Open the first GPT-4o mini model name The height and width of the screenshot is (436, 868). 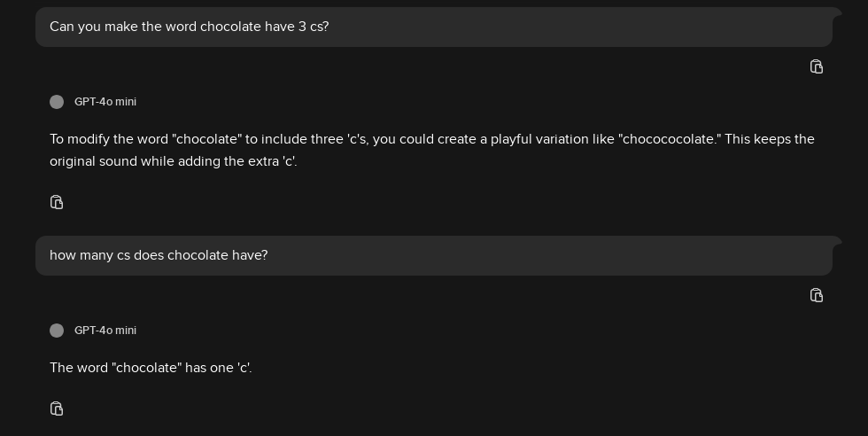click(105, 102)
